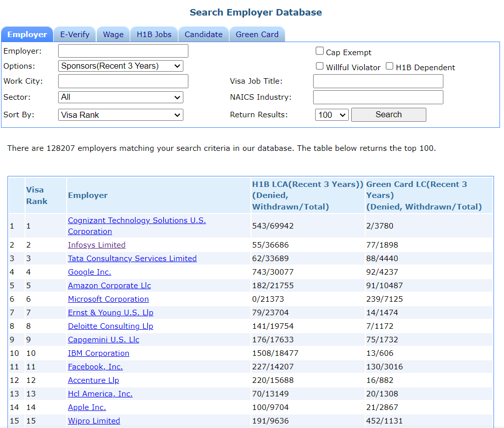Focus the Visa Job Title input field

click(378, 81)
